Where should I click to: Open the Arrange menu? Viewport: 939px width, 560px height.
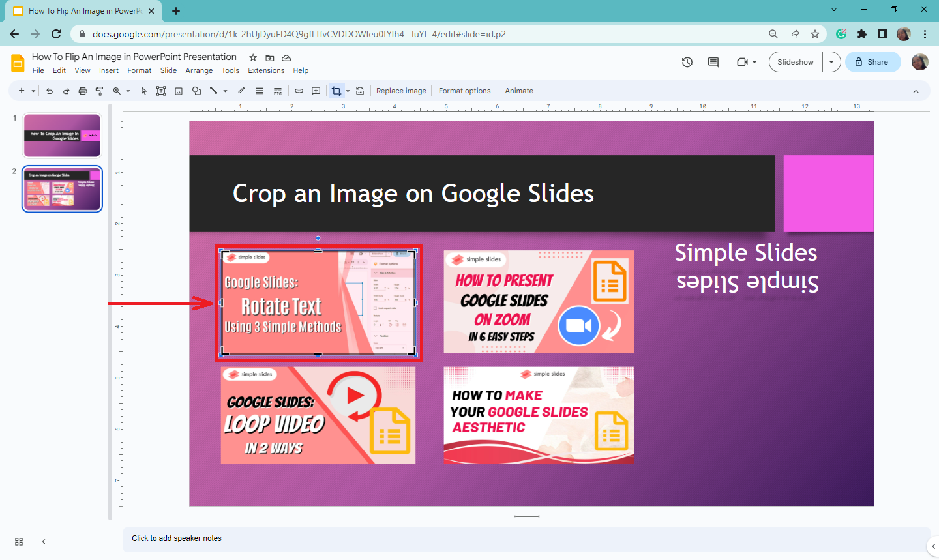(199, 70)
